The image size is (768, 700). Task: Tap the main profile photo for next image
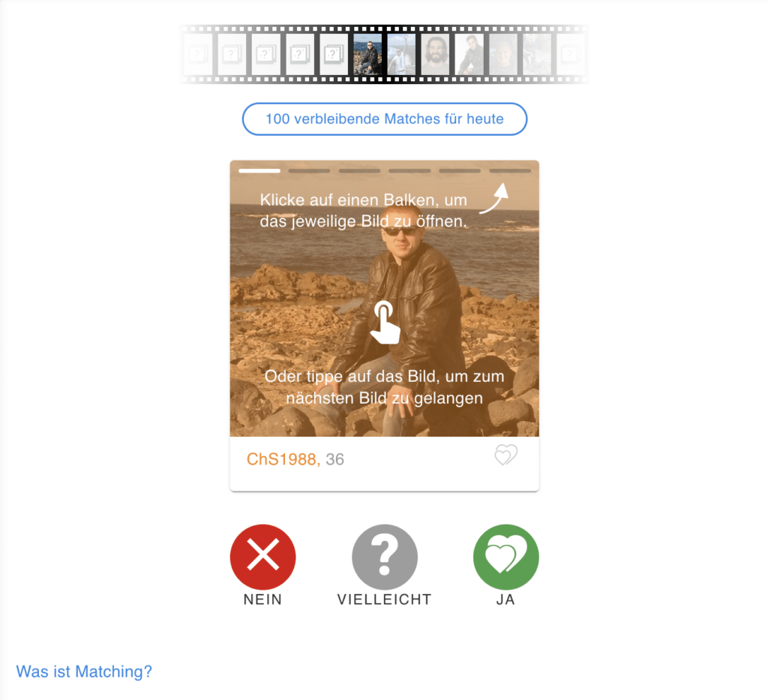click(x=385, y=299)
